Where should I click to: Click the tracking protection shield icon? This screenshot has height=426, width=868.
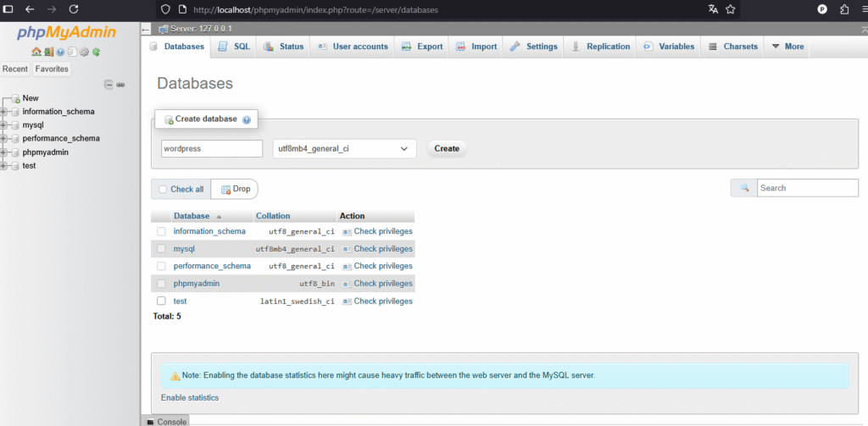pos(165,9)
